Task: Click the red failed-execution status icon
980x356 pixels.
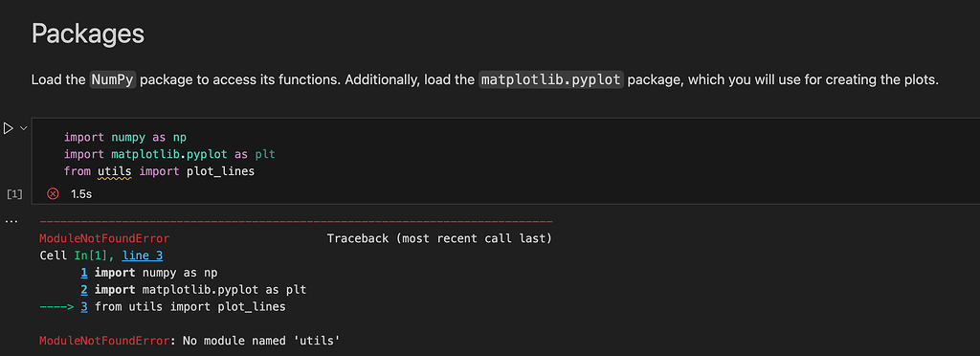Action: pos(54,194)
